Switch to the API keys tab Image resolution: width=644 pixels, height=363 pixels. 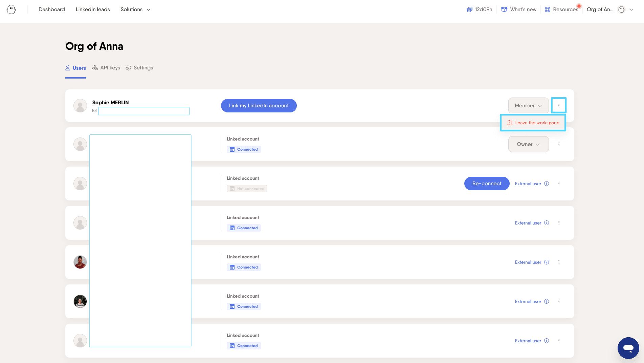tap(106, 68)
